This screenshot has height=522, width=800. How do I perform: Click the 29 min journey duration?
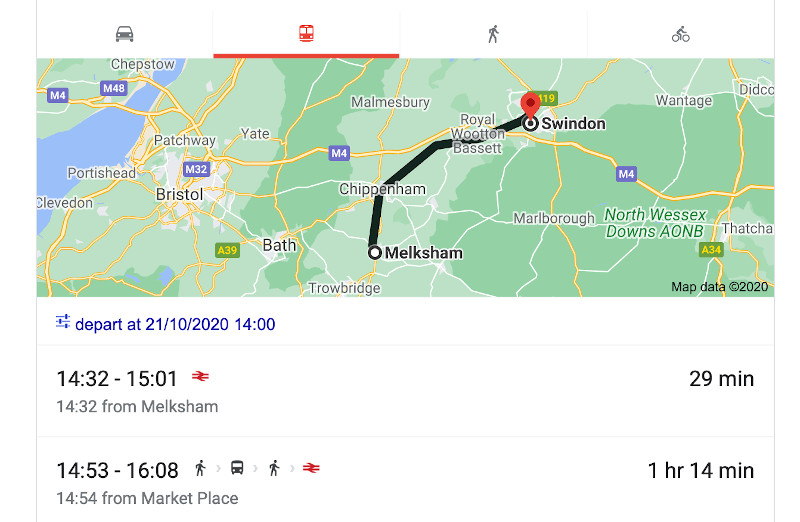721,379
